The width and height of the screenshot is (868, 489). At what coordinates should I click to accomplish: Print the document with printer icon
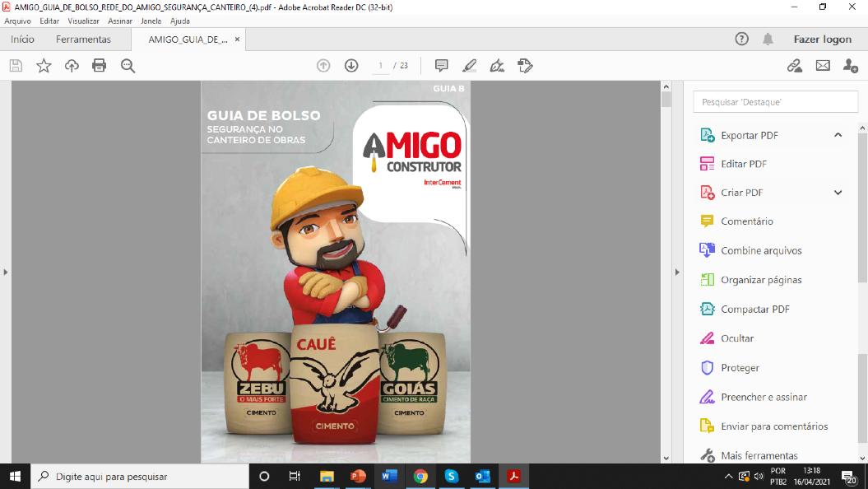pos(99,66)
